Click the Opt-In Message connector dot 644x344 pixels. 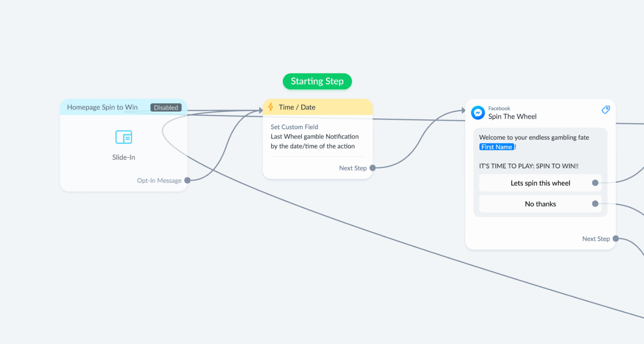pos(187,180)
